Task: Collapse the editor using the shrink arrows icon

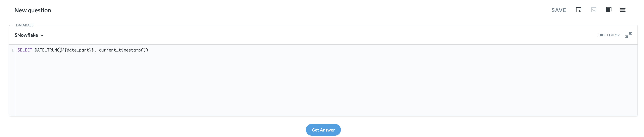Action: tap(628, 35)
